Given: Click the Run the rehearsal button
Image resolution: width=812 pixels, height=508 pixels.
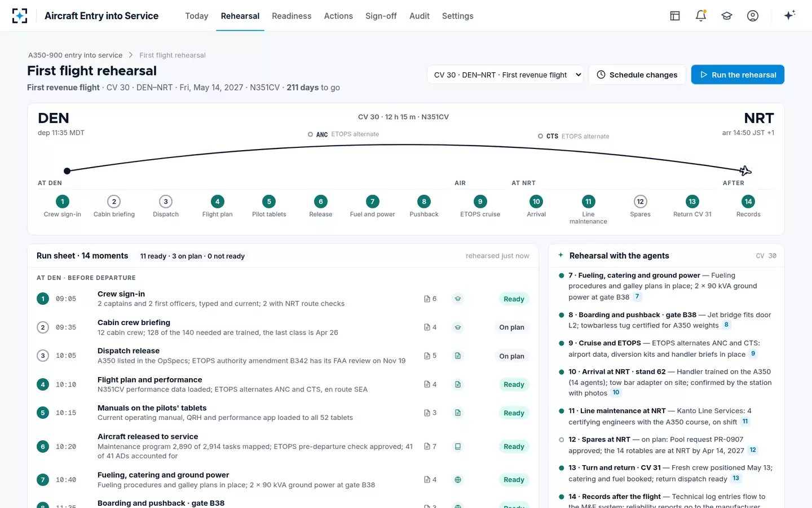Looking at the screenshot, I should (738, 75).
